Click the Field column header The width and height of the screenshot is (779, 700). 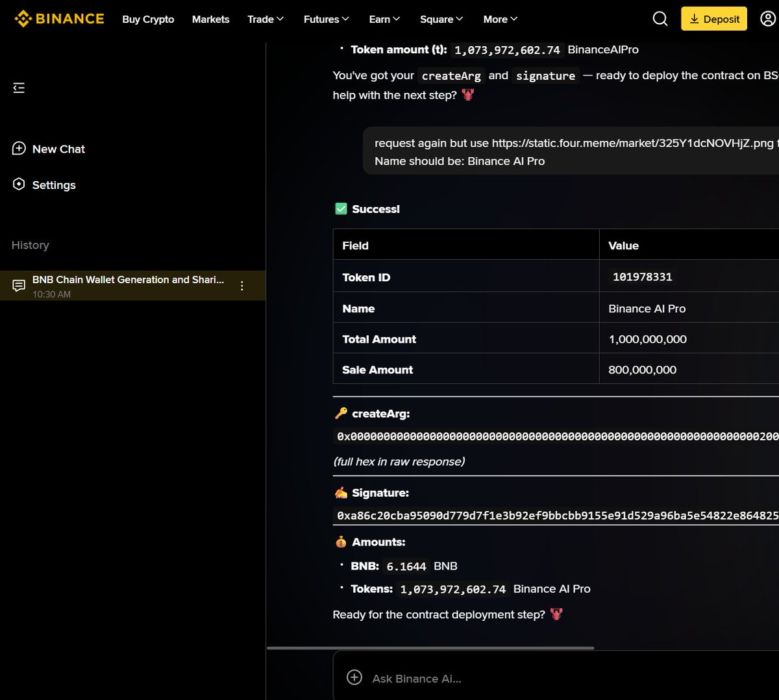[355, 245]
